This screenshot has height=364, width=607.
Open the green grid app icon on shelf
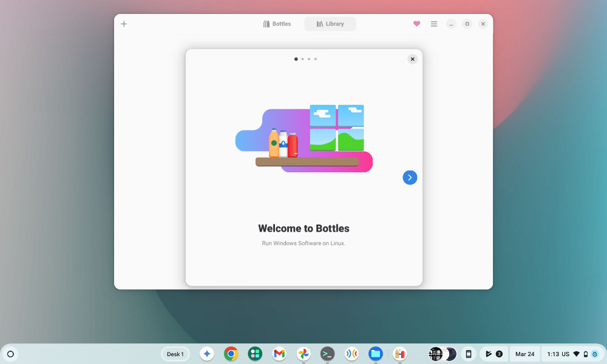(255, 354)
